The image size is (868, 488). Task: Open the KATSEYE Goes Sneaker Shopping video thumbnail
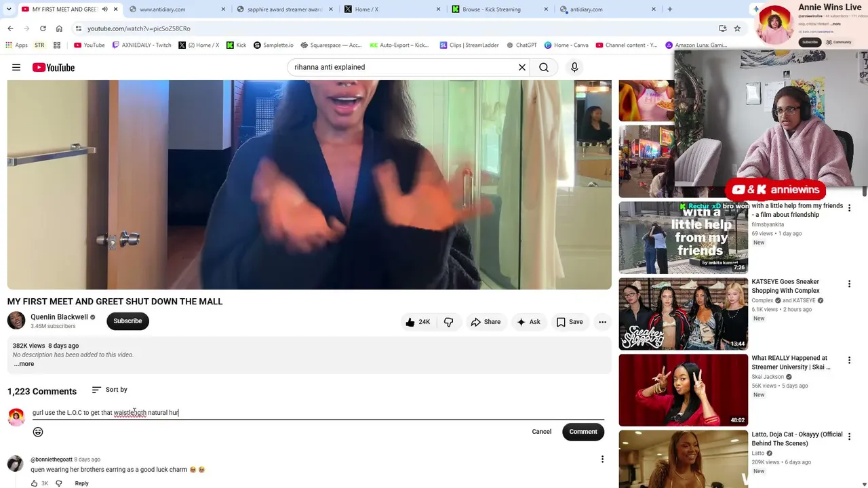coord(684,314)
